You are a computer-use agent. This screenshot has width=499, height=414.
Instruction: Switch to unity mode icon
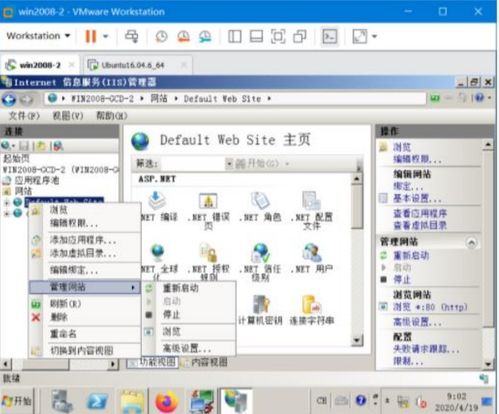(x=300, y=36)
